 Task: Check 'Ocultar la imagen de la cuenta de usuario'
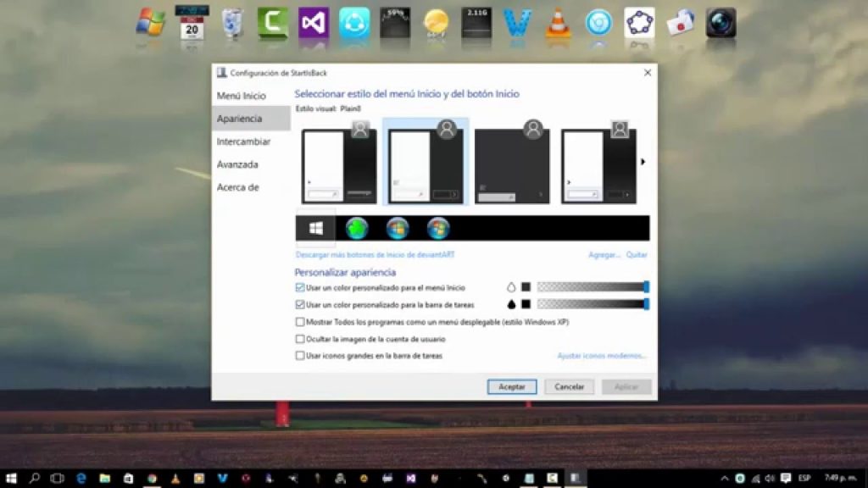300,339
